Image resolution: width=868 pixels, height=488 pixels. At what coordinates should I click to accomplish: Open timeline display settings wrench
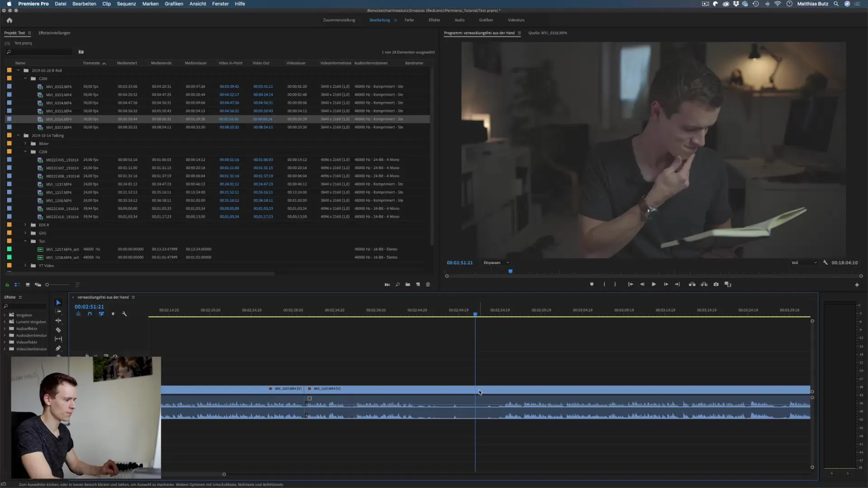pyautogui.click(x=124, y=314)
